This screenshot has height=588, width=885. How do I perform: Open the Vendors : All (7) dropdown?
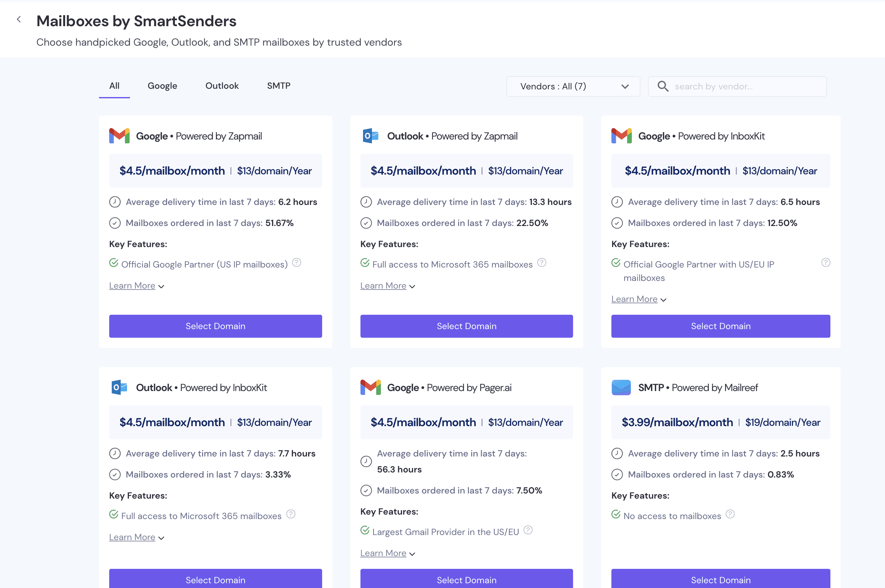tap(573, 86)
